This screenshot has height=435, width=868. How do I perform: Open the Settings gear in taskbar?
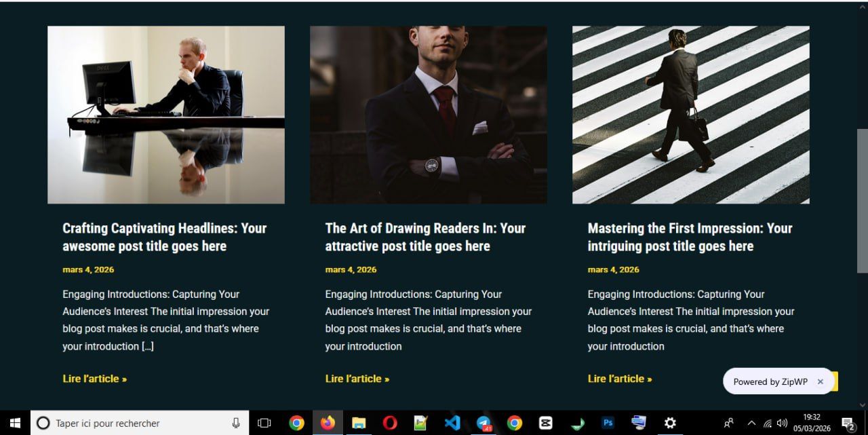[x=670, y=423]
